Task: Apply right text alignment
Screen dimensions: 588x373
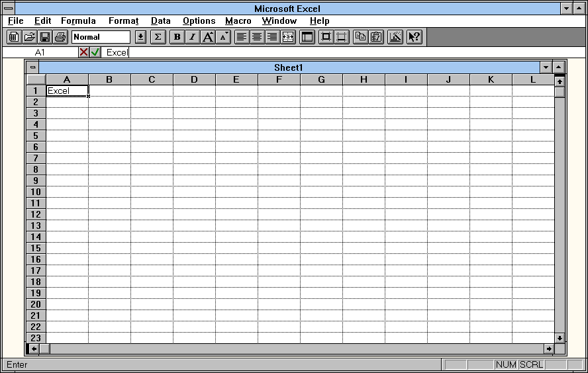Action: [273, 36]
